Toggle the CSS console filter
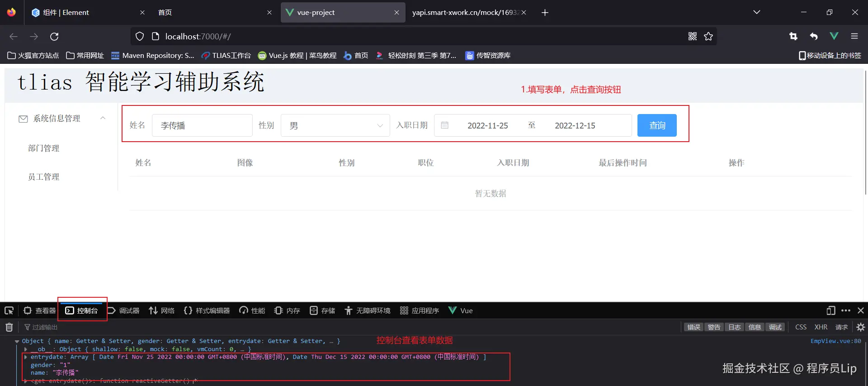 pos(801,327)
